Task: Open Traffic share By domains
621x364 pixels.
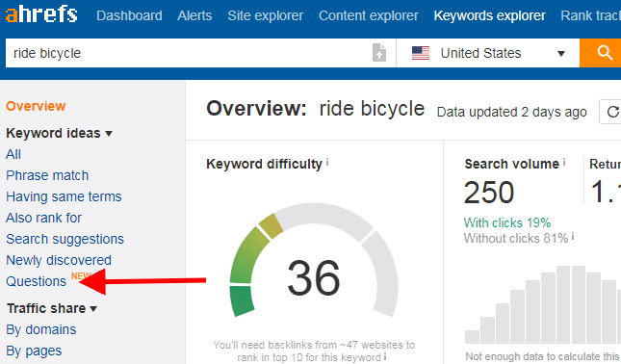Action: click(41, 329)
